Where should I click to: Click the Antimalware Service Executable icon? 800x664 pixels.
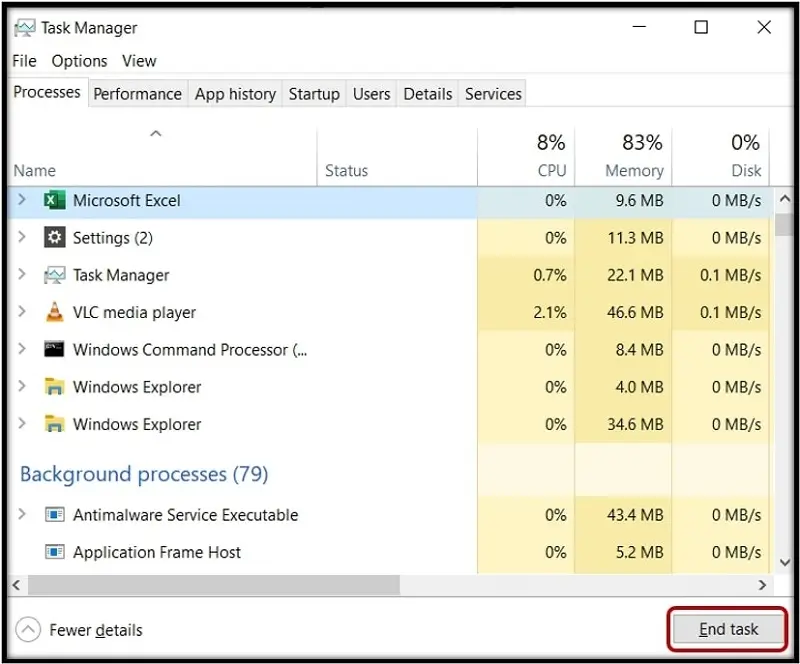pyautogui.click(x=57, y=515)
